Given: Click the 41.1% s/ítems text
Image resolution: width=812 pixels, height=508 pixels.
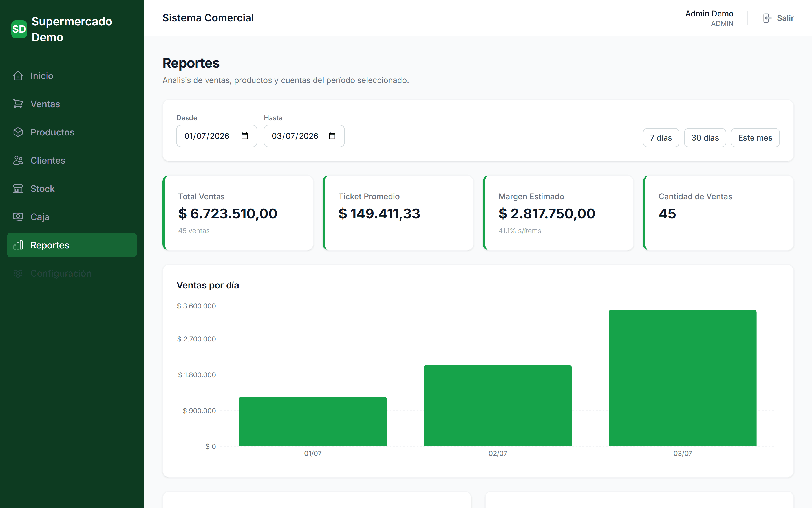Looking at the screenshot, I should click(x=520, y=231).
